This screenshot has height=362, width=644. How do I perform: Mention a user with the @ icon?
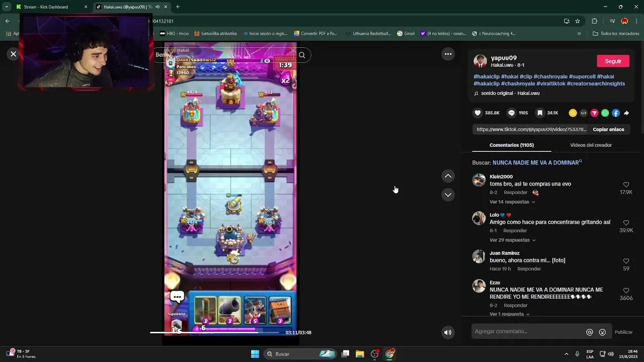[x=590, y=332]
